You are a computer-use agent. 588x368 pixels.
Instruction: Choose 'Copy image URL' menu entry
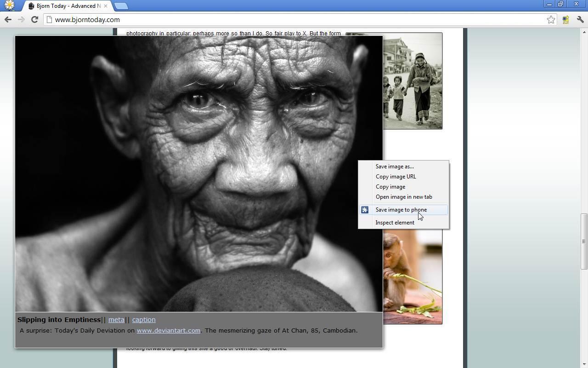tap(403, 177)
